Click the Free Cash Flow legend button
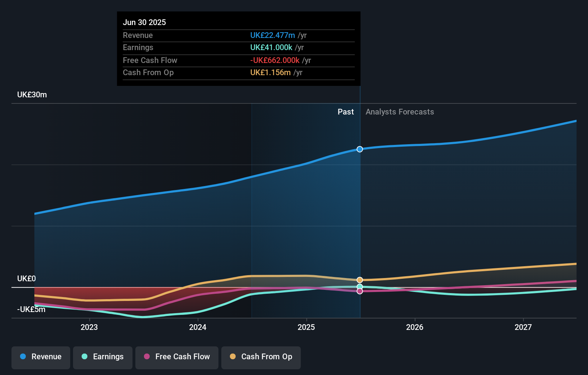 tap(177, 357)
